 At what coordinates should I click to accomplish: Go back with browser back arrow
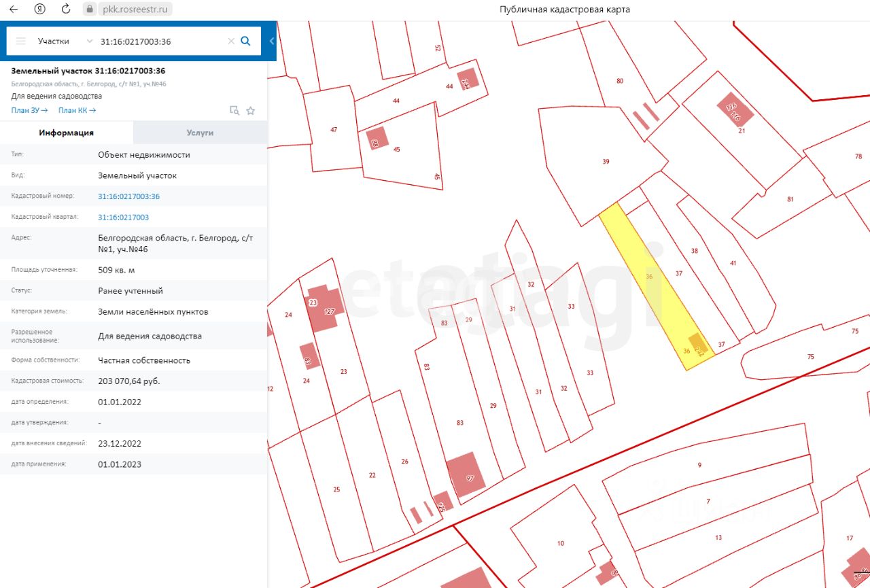pyautogui.click(x=14, y=10)
